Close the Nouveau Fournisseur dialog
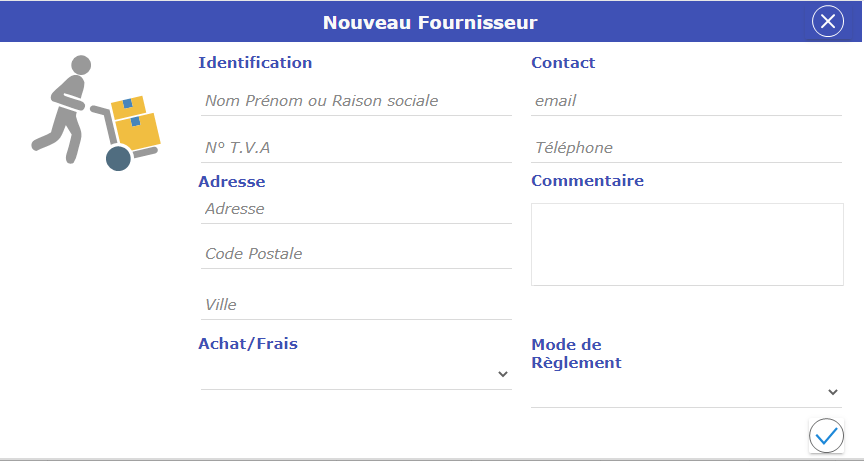The width and height of the screenshot is (864, 461). (828, 21)
